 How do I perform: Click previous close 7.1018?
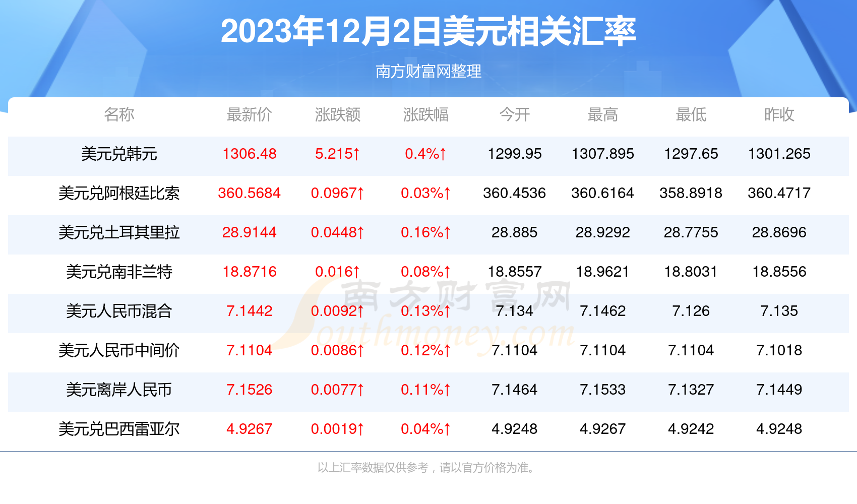[x=779, y=350]
